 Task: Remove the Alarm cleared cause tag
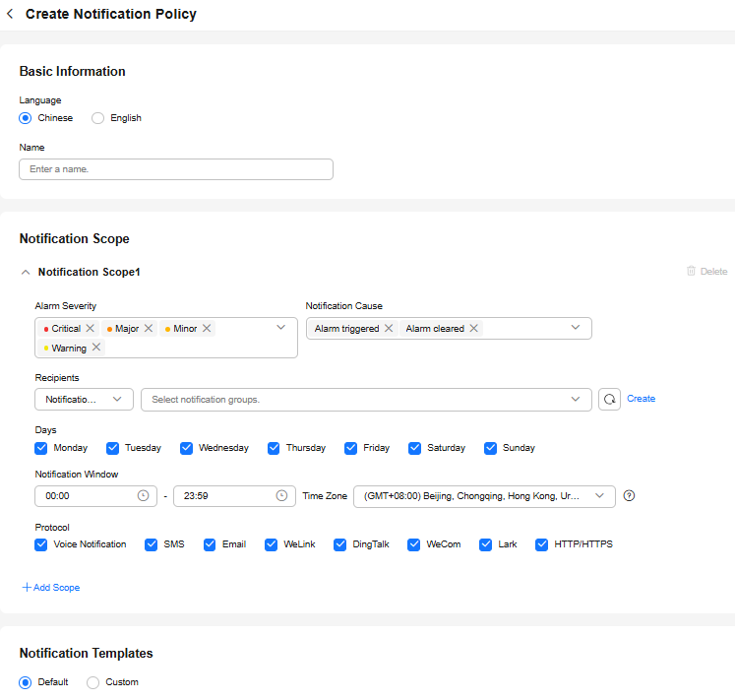tap(473, 329)
